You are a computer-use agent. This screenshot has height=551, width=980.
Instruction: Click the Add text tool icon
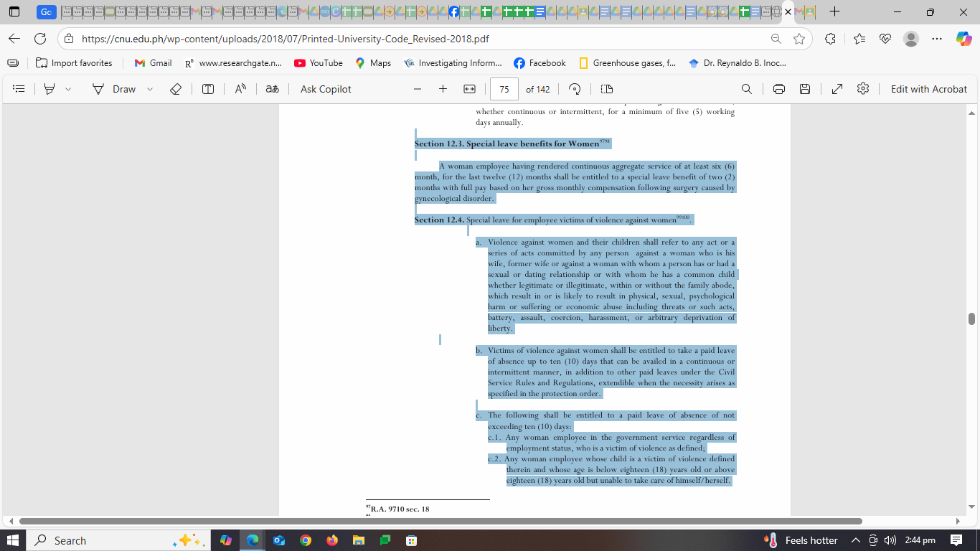(208, 89)
